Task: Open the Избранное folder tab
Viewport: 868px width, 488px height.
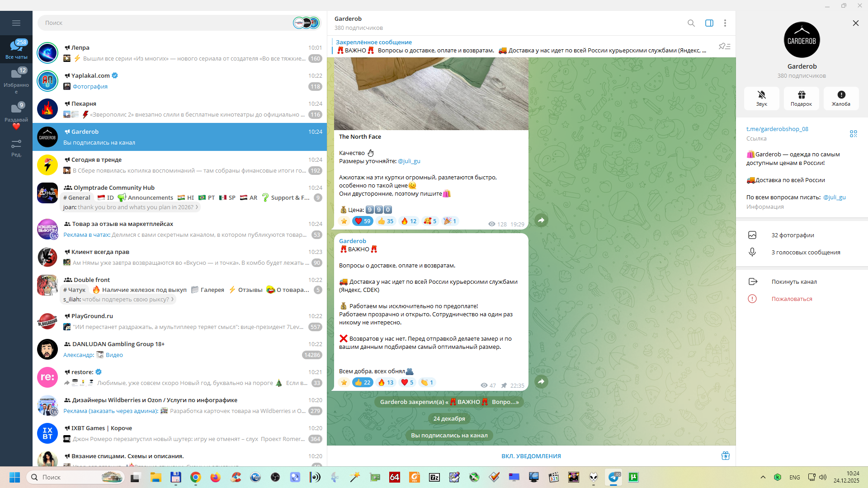Action: (16, 80)
